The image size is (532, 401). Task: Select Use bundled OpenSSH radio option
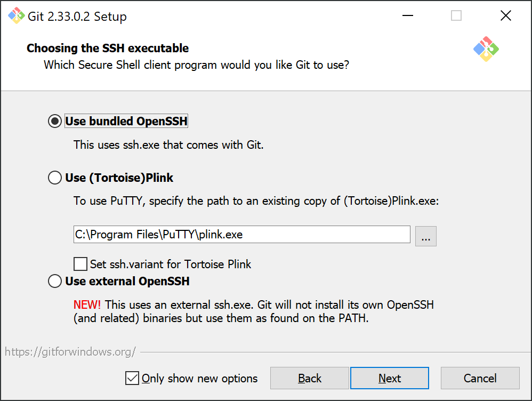54,121
